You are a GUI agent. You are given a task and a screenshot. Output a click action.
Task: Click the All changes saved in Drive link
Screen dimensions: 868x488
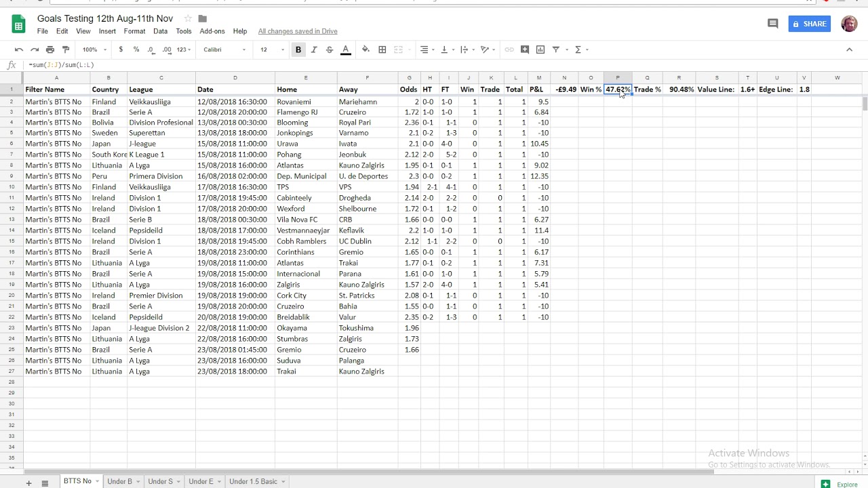[x=298, y=31]
